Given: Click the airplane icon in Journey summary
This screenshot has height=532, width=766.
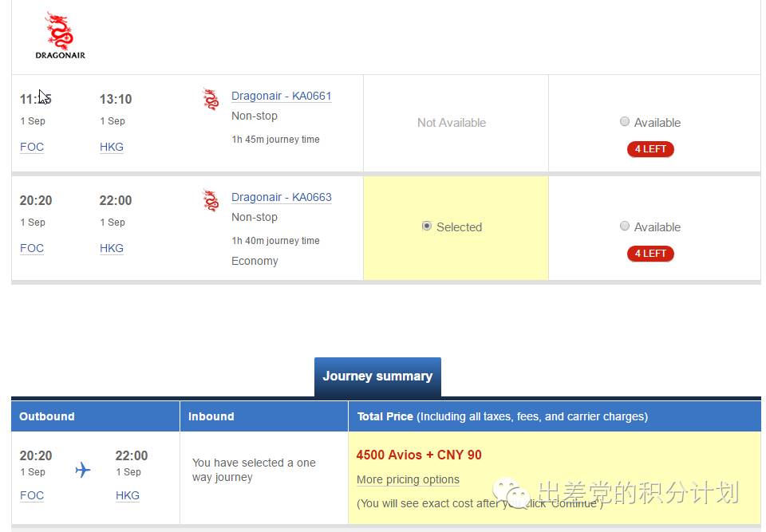Looking at the screenshot, I should [x=83, y=470].
